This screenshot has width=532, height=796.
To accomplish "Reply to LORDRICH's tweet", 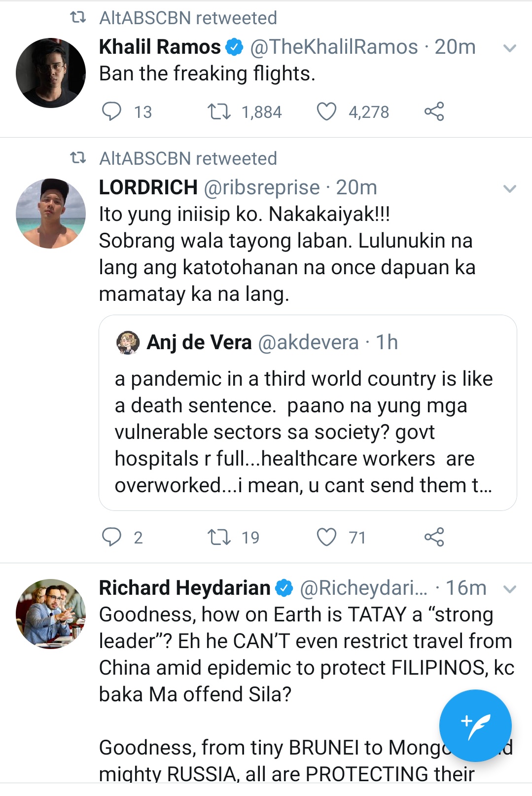I will [111, 537].
